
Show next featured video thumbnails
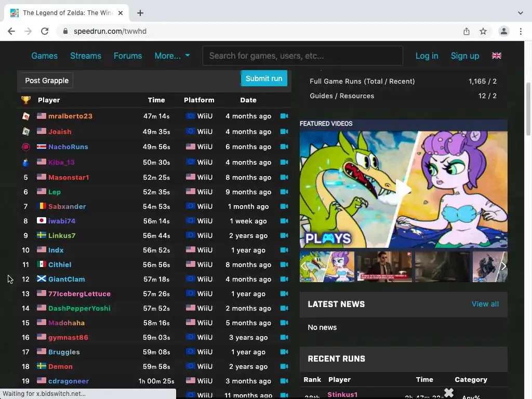pyautogui.click(x=503, y=267)
